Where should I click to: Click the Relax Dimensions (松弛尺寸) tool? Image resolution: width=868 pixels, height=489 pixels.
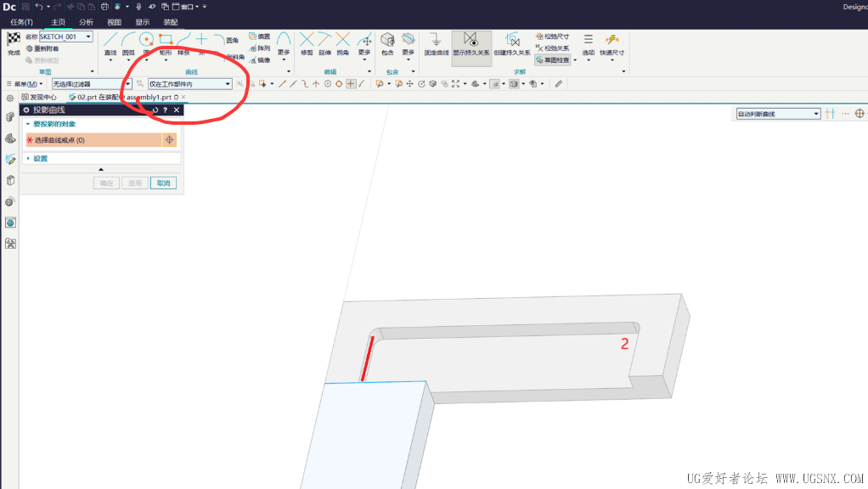552,37
